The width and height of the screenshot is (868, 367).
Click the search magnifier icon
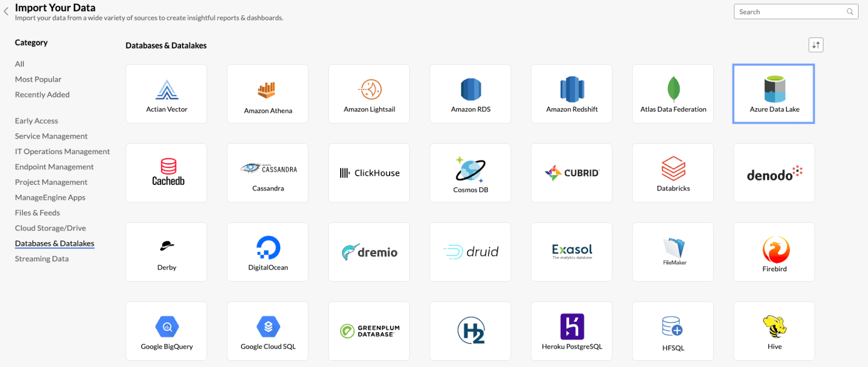tap(850, 11)
